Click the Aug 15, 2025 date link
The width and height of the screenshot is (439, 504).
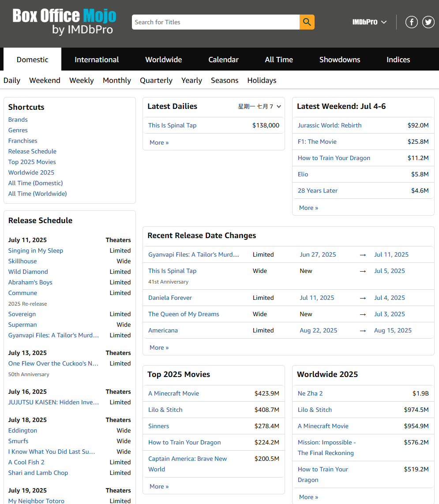tap(393, 330)
